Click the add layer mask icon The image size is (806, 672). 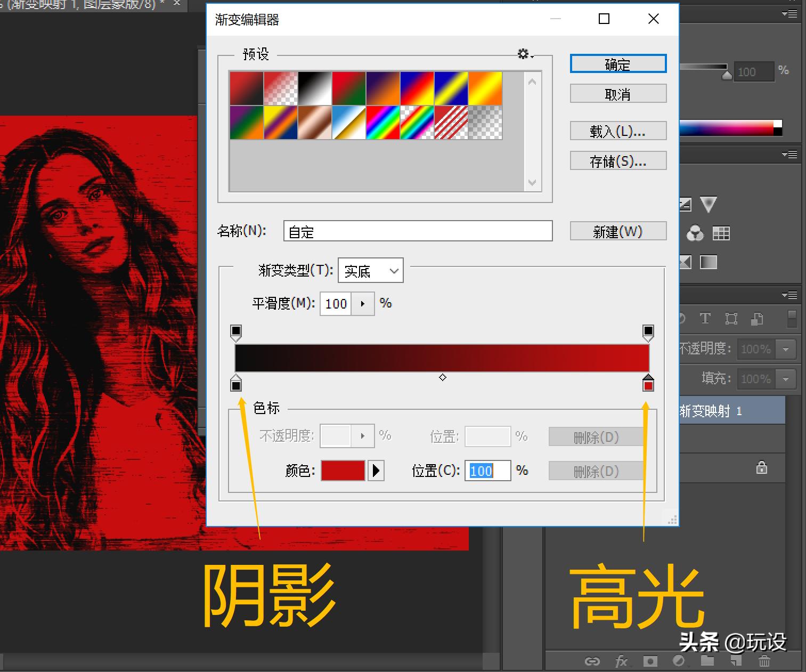[650, 661]
